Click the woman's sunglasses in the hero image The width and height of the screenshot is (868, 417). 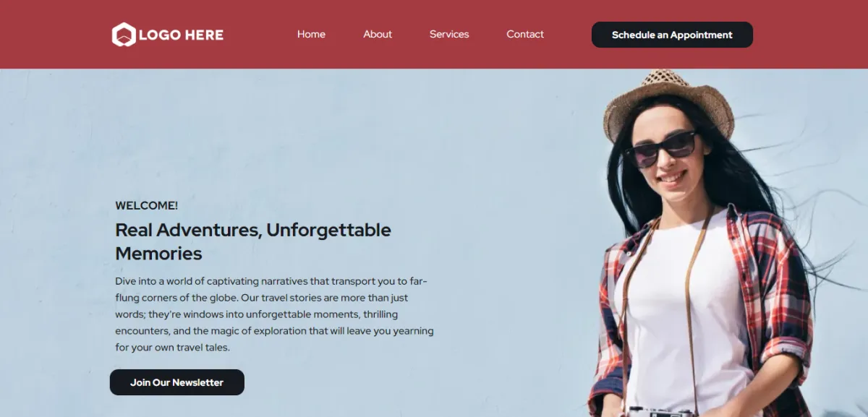(661, 148)
